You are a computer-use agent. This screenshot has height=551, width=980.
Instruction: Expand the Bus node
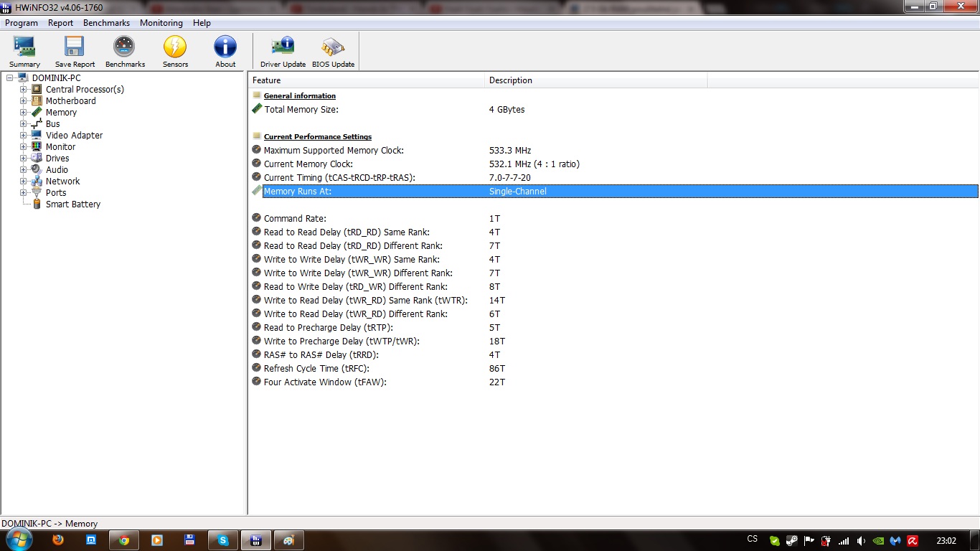24,123
